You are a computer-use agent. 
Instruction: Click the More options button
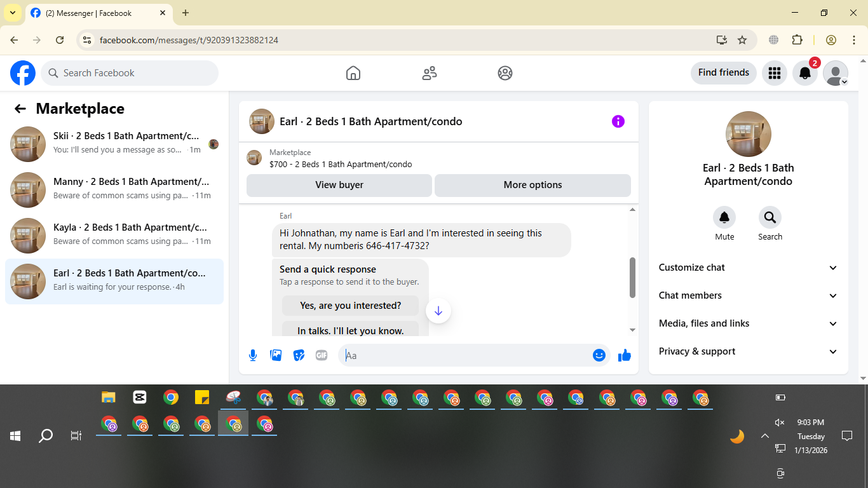532,185
